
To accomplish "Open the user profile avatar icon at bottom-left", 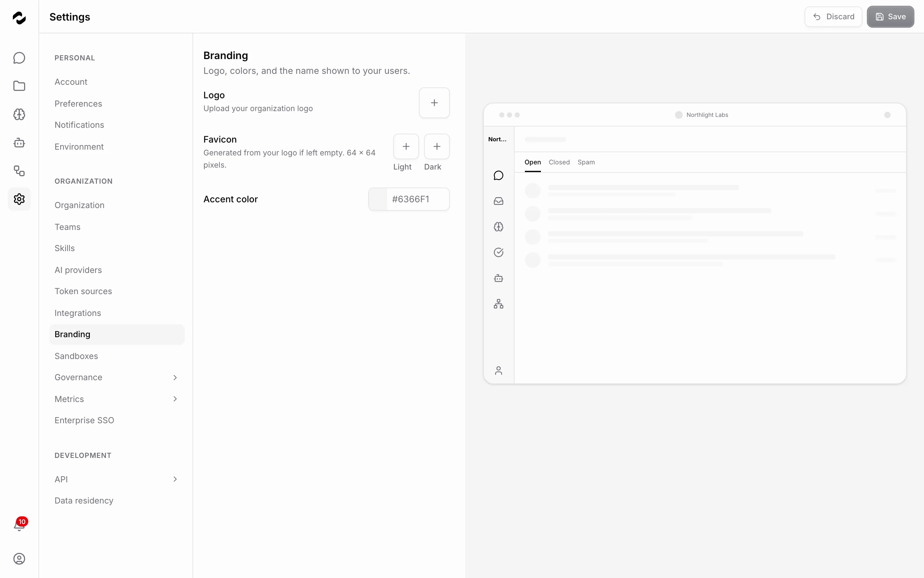I will [19, 559].
